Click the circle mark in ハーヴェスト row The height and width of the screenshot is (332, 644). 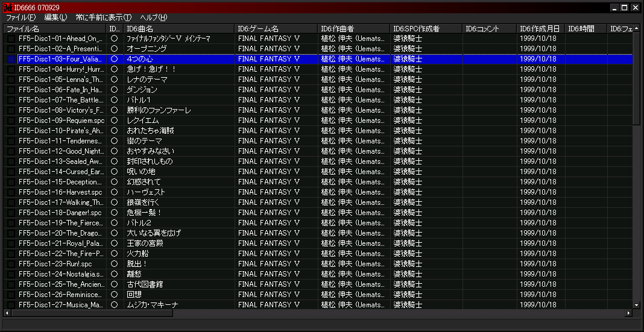pyautogui.click(x=115, y=192)
